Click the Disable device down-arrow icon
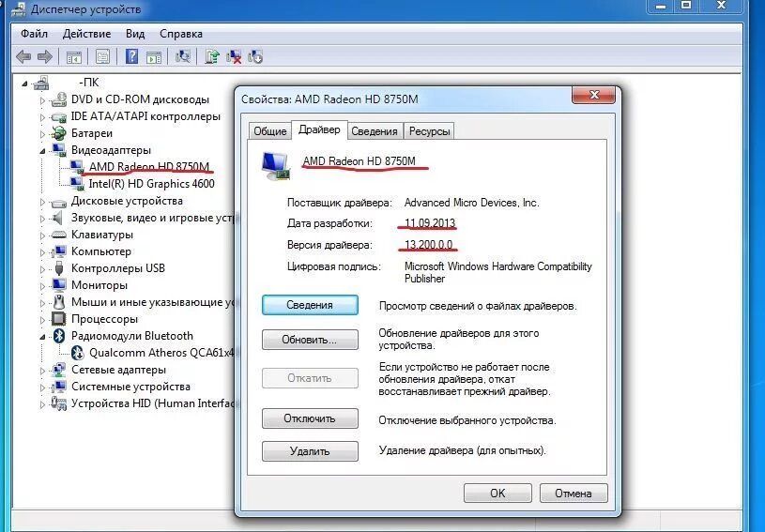Image resolution: width=765 pixels, height=532 pixels. coord(255,56)
